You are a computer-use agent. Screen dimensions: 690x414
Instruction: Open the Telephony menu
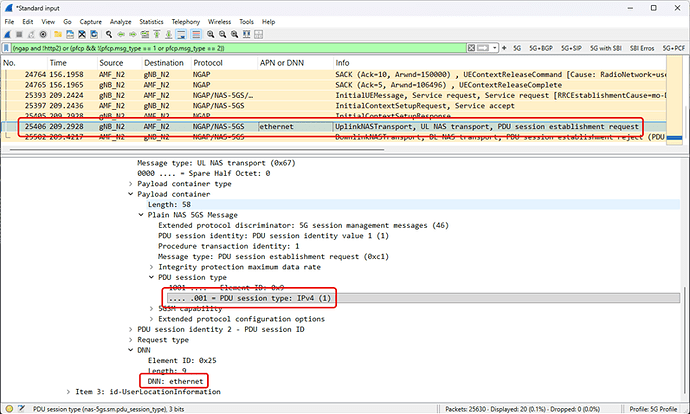coord(187,21)
